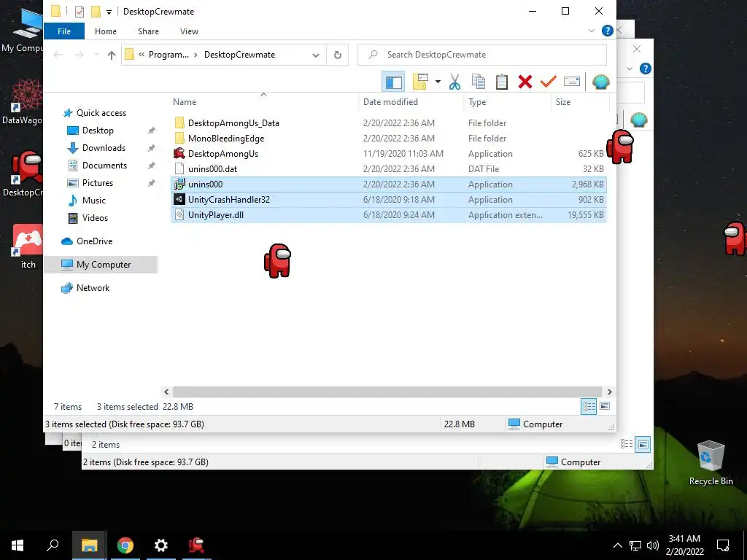Go back with the left arrow button
Image resolution: width=747 pixels, height=560 pixels.
pyautogui.click(x=58, y=55)
